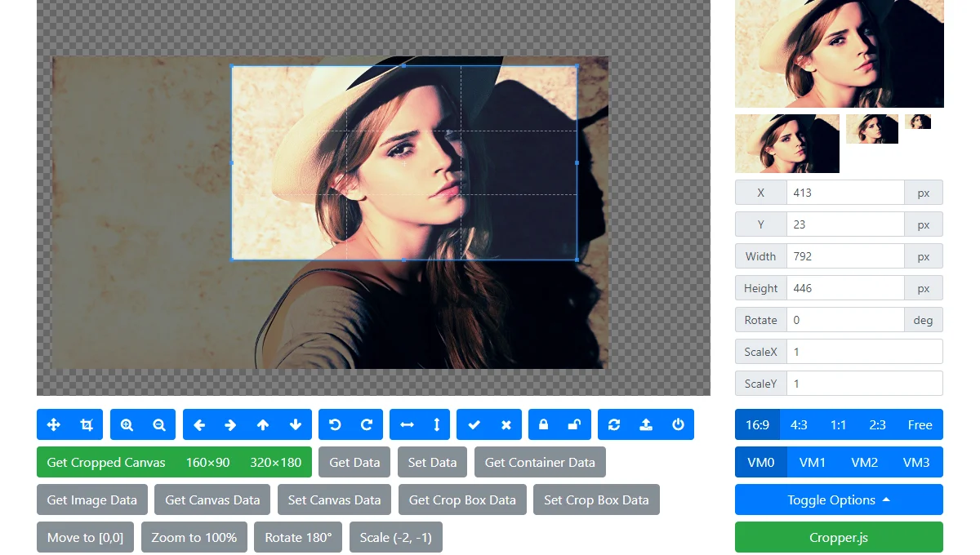The height and width of the screenshot is (555, 980).
Task: Click the zoom in magnifier icon
Action: (127, 424)
